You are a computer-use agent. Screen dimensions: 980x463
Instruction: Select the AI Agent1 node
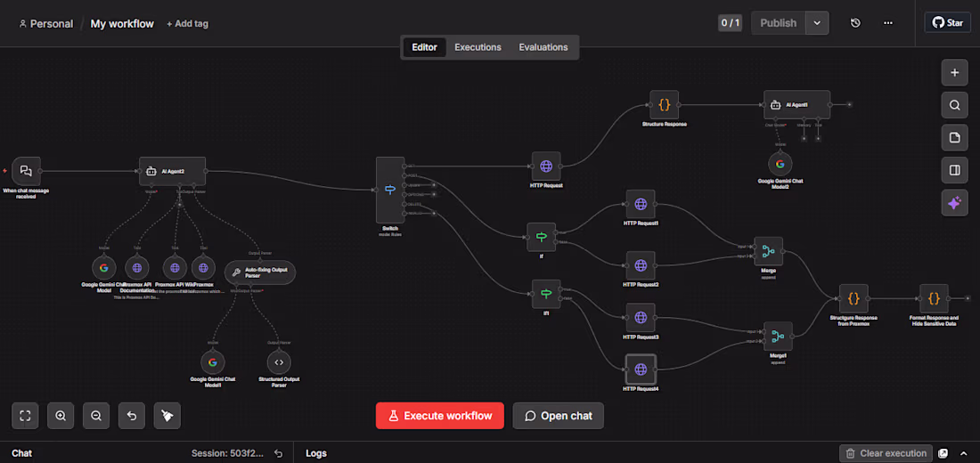pos(796,105)
